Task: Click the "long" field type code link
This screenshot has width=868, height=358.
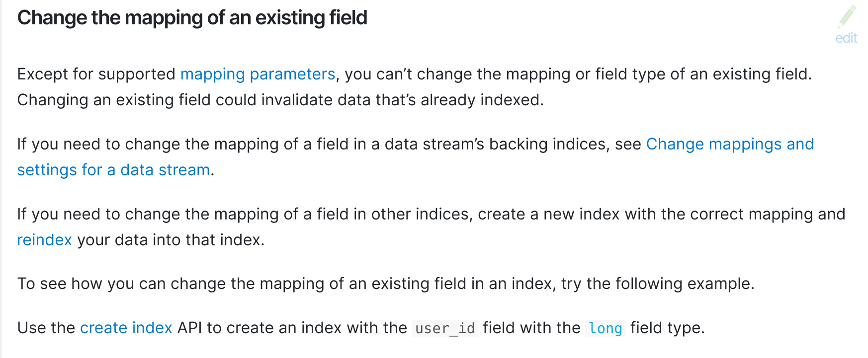Action: 606,328
